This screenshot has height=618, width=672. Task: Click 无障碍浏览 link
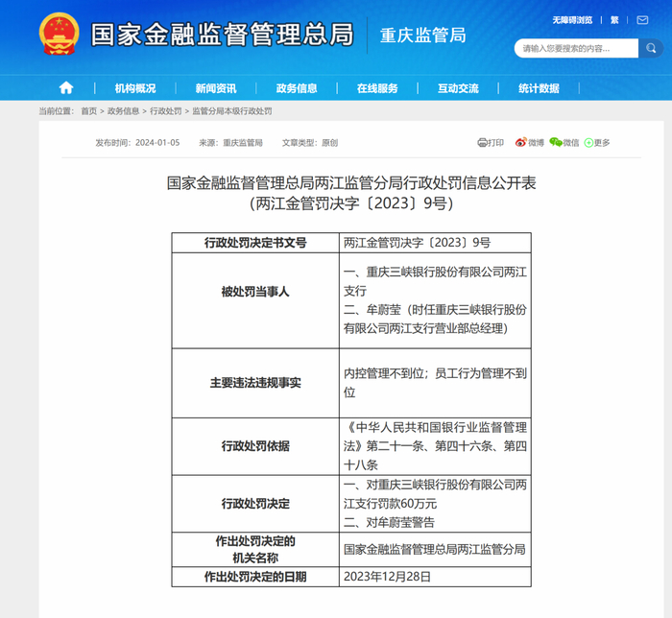572,20
